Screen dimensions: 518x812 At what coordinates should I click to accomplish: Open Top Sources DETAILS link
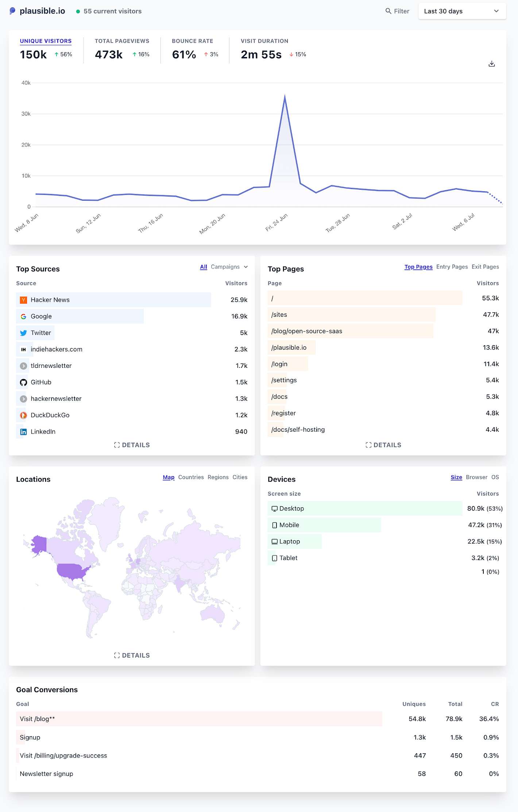point(132,445)
